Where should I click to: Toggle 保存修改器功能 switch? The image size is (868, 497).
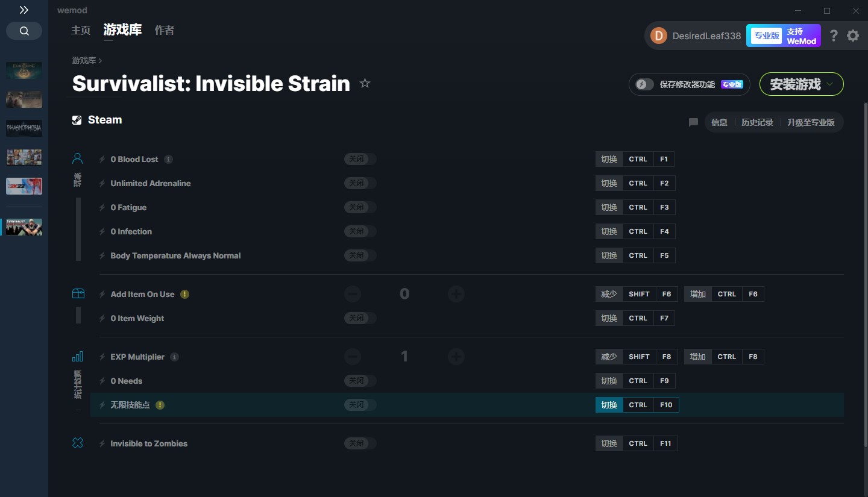644,84
